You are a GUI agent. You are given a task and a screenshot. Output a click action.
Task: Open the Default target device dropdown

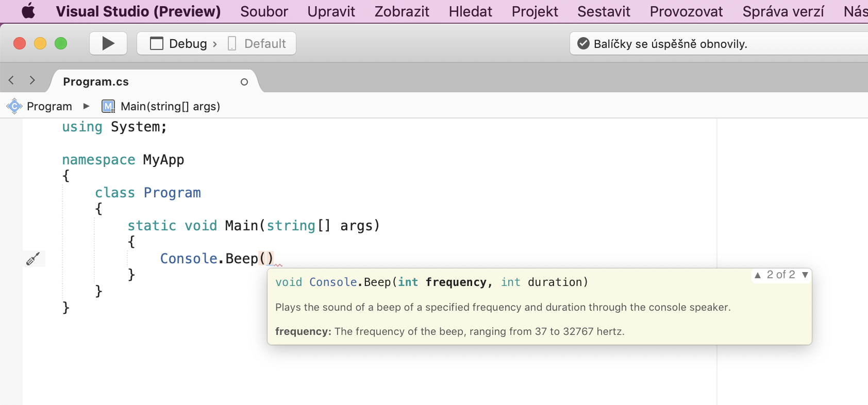(x=258, y=43)
